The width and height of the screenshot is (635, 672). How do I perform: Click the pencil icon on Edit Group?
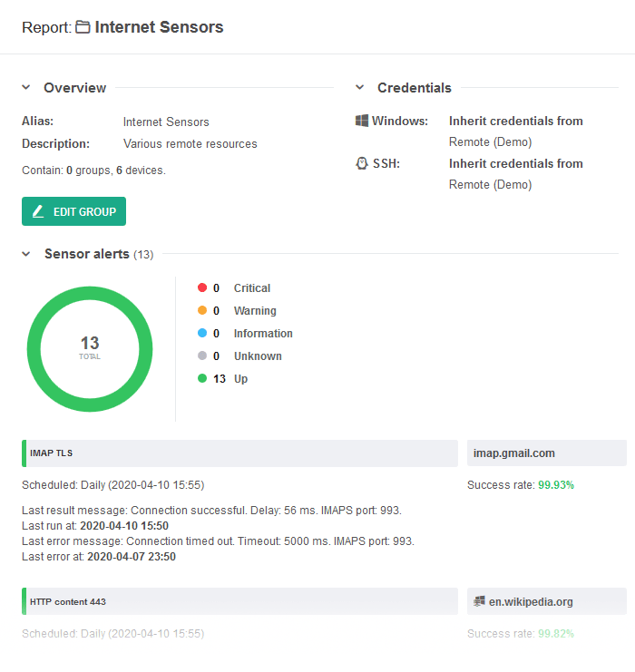point(38,211)
